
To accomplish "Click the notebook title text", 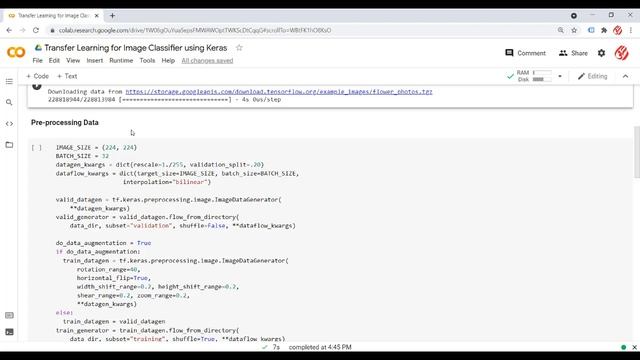I will point(136,48).
